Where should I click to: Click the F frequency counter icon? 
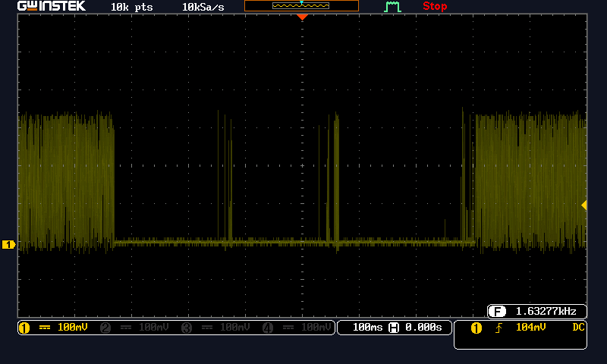[x=497, y=311]
